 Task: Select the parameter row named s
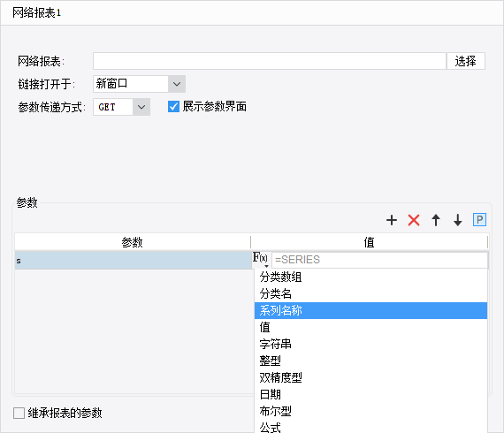pos(133,260)
